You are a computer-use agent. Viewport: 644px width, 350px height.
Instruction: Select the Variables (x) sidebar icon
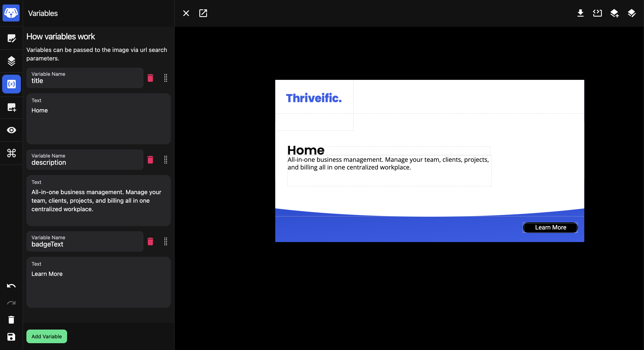pos(11,84)
